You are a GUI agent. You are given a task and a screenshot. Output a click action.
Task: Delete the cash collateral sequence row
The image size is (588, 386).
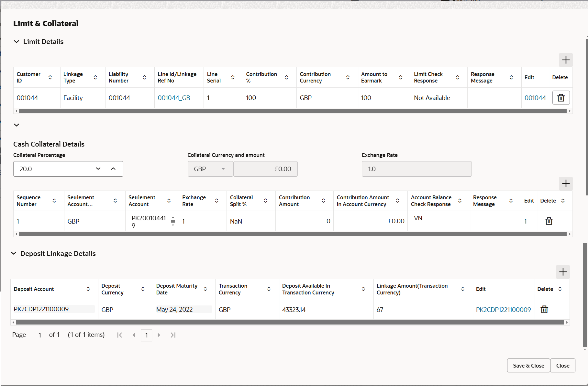549,221
